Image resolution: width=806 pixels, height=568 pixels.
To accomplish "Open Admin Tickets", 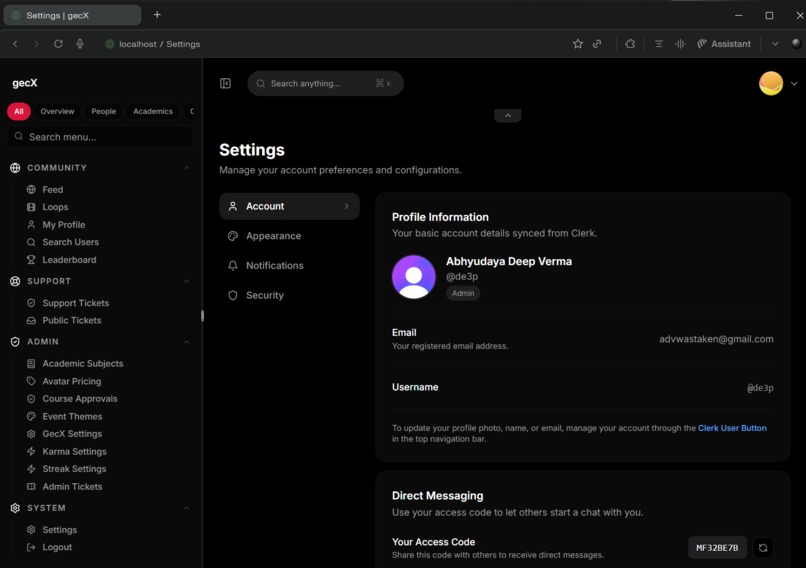I will (72, 487).
